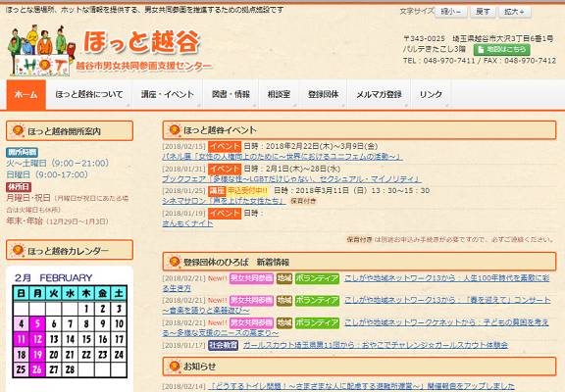Shrink text with 縮小- button
Viewport: 565px width, 392px height.
(x=451, y=12)
